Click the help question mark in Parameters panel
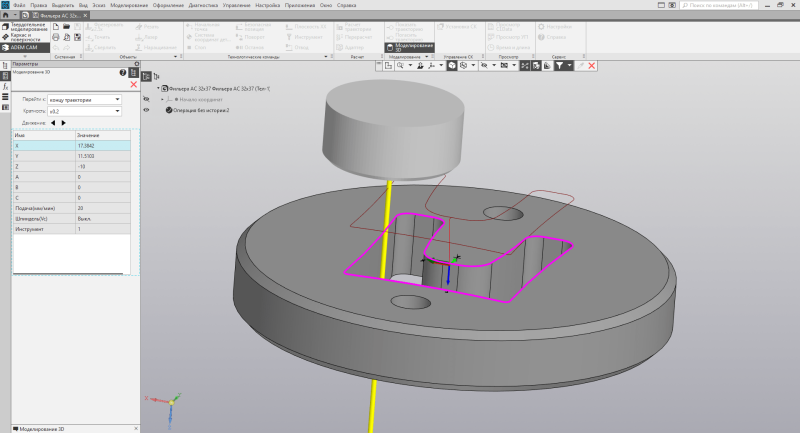Image resolution: width=800 pixels, height=433 pixels. pos(123,73)
